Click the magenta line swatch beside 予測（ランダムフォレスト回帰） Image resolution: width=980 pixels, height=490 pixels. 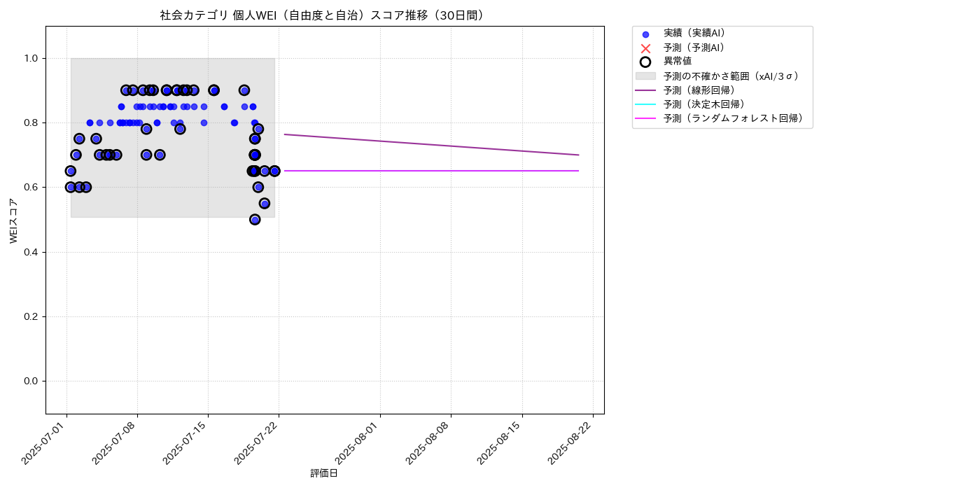[645, 119]
